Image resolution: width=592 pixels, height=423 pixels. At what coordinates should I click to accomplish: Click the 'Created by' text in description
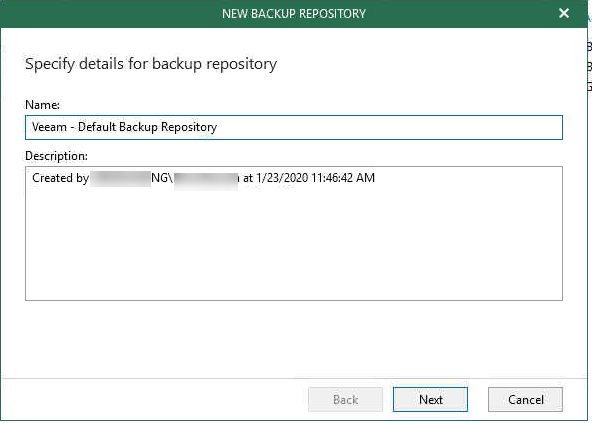60,178
